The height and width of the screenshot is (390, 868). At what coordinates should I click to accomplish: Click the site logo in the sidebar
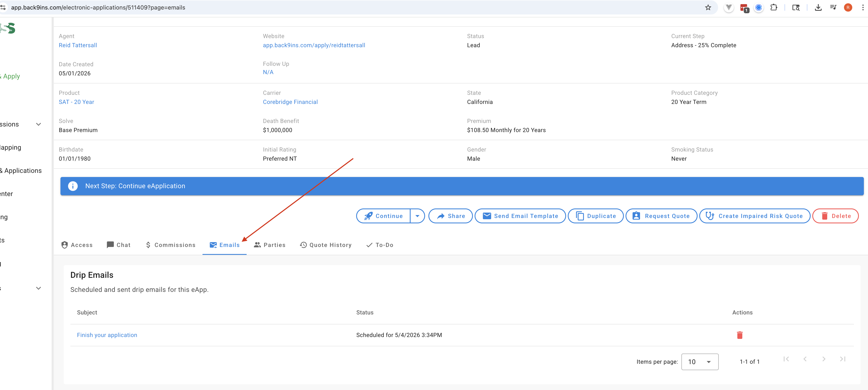8,28
